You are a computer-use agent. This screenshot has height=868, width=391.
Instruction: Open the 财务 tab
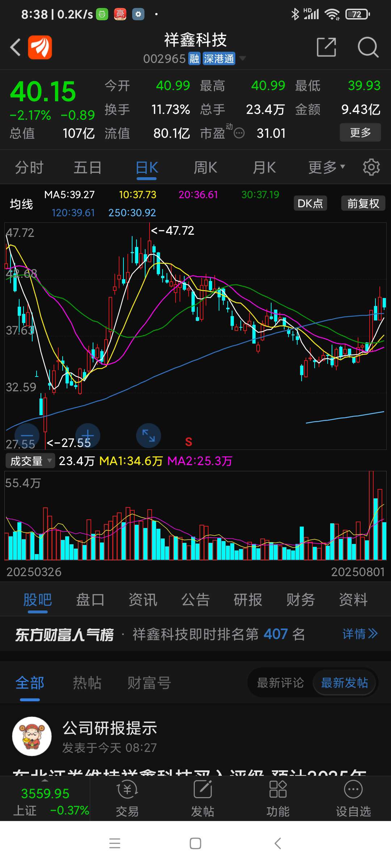pyautogui.click(x=300, y=600)
